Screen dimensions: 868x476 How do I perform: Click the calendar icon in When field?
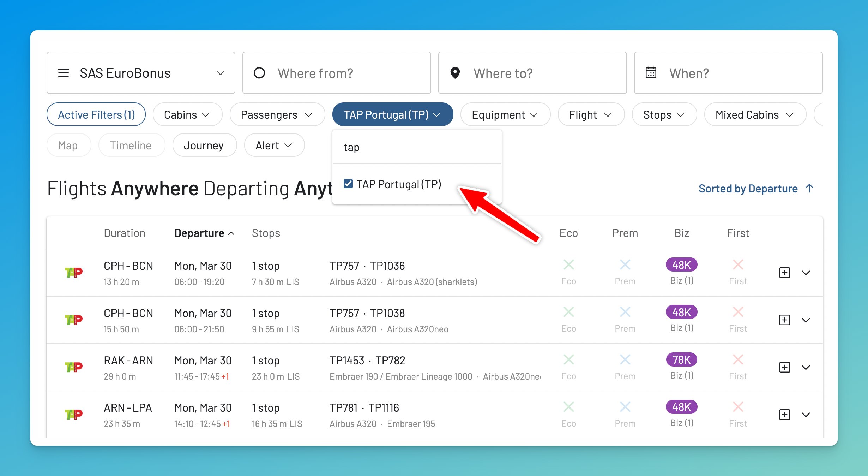point(651,73)
